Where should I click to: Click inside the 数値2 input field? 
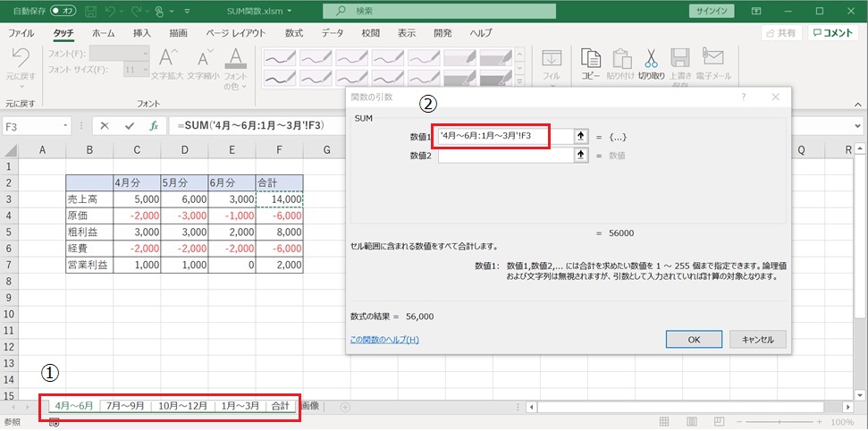point(504,155)
